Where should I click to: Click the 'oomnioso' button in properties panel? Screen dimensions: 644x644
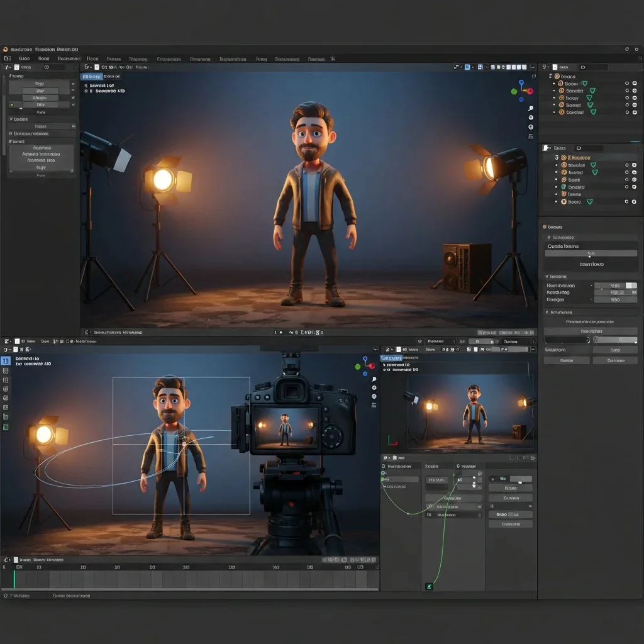591,264
